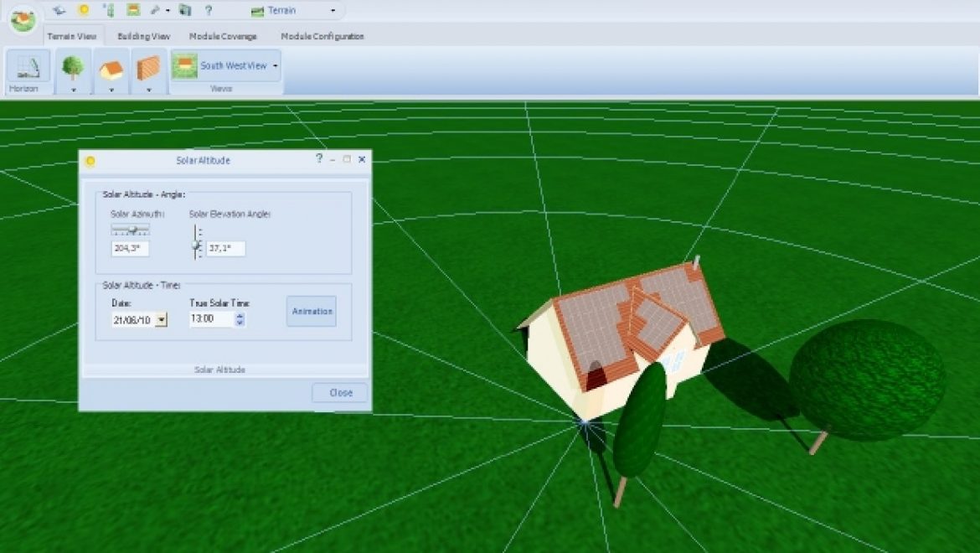Click the Solar Elevation Angle vertical slider
Viewport: 980px width, 553px height.
196,242
